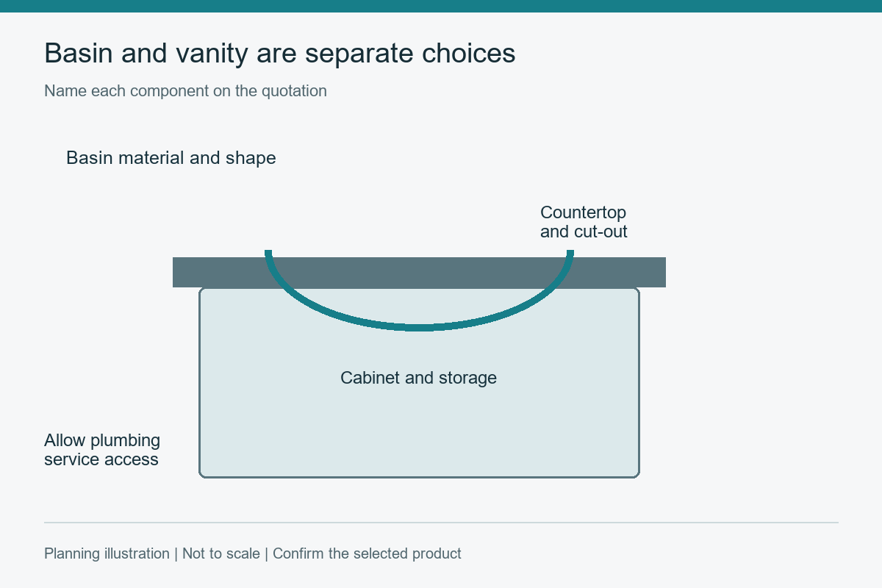
Task: Select the "Not to scale" footer text
Action: click(x=221, y=553)
